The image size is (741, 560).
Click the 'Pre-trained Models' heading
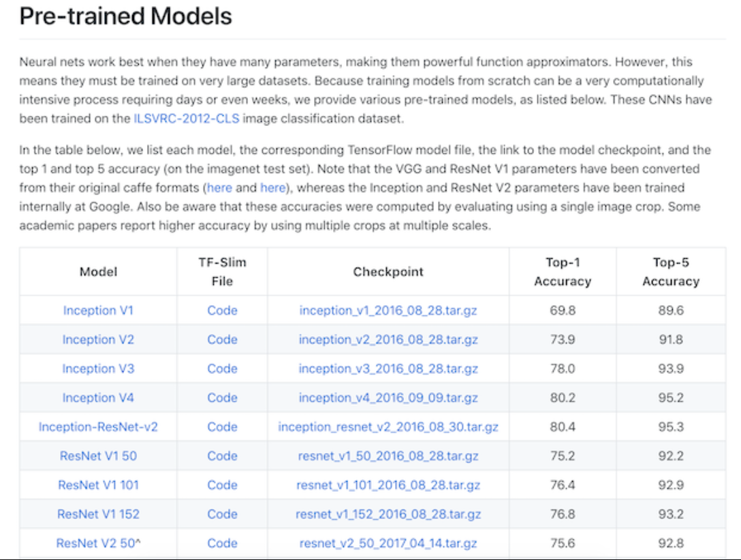(126, 16)
